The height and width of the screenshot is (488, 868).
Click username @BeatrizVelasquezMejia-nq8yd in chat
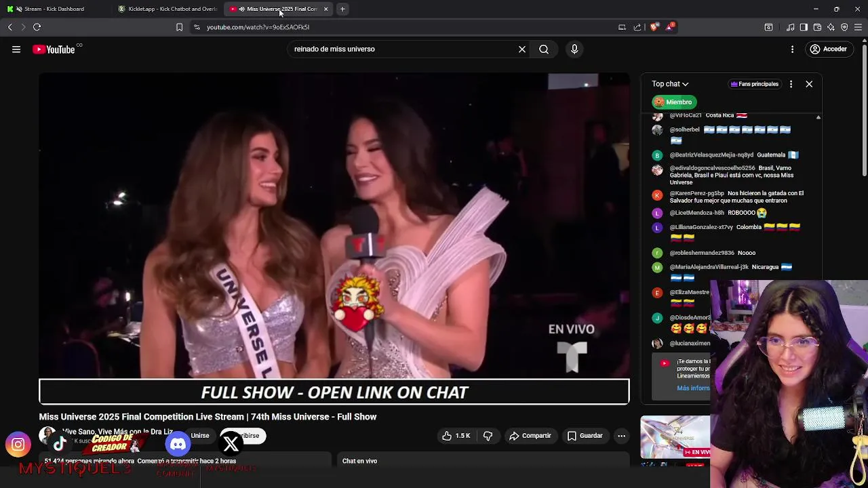[x=711, y=155]
